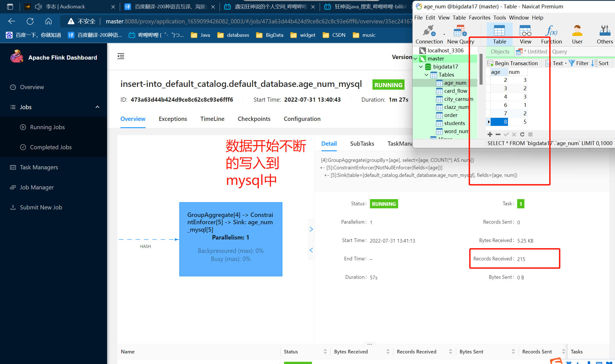Click the Begin Transaction button
Image resolution: width=615 pixels, height=364 pixels.
(x=513, y=63)
